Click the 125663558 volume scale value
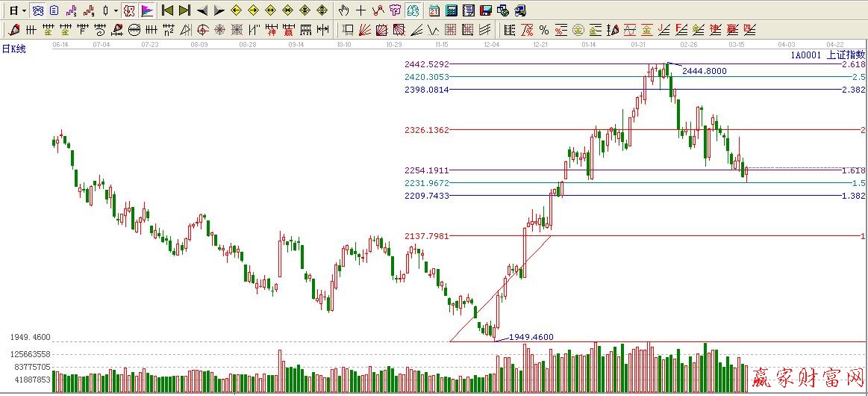This screenshot has width=868, height=396. [x=31, y=354]
